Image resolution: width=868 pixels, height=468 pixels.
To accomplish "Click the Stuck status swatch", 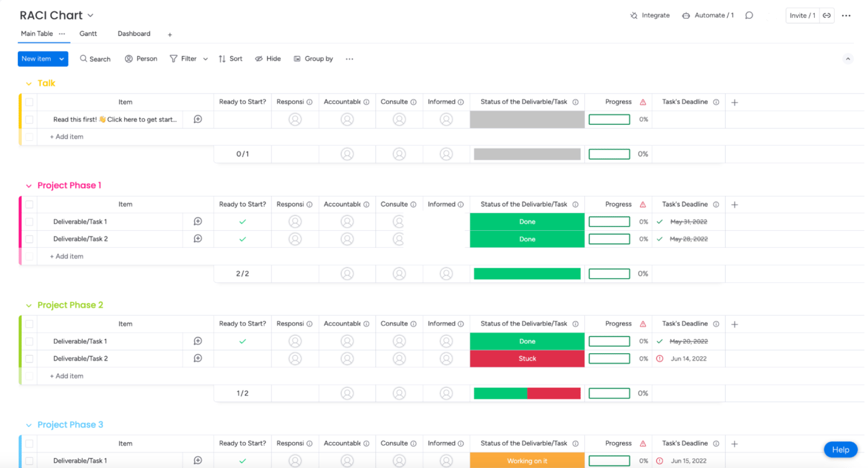I will 527,358.
